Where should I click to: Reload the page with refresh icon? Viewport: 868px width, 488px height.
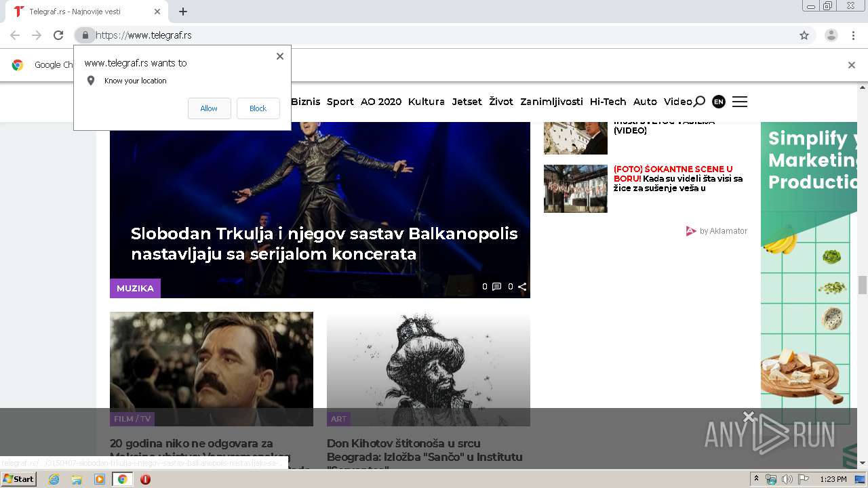click(x=58, y=35)
